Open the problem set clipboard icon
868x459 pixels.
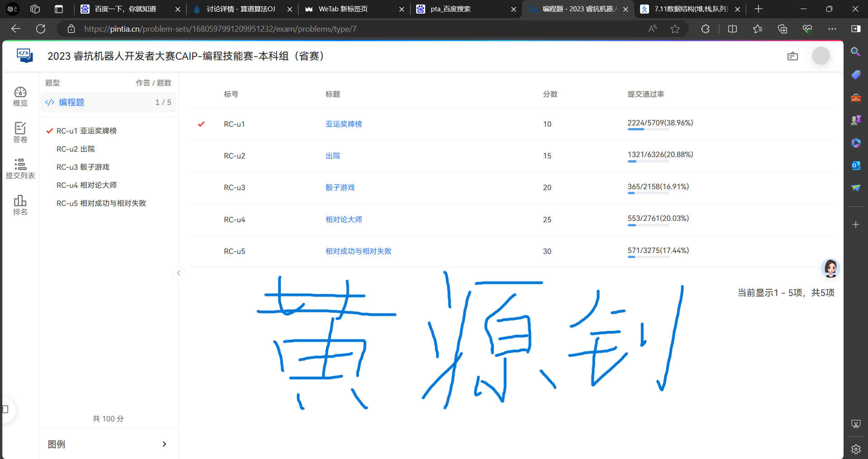(x=792, y=56)
